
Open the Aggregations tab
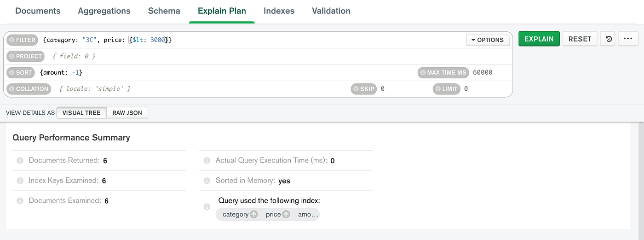[104, 11]
